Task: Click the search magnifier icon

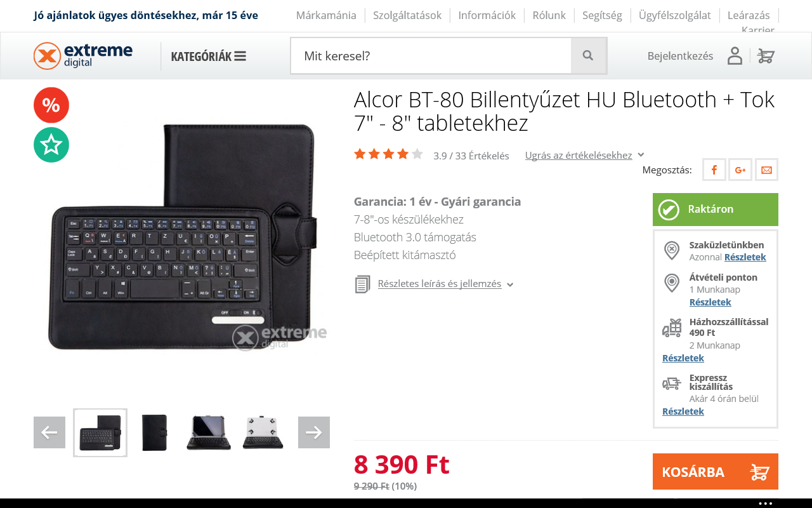Action: (588, 56)
